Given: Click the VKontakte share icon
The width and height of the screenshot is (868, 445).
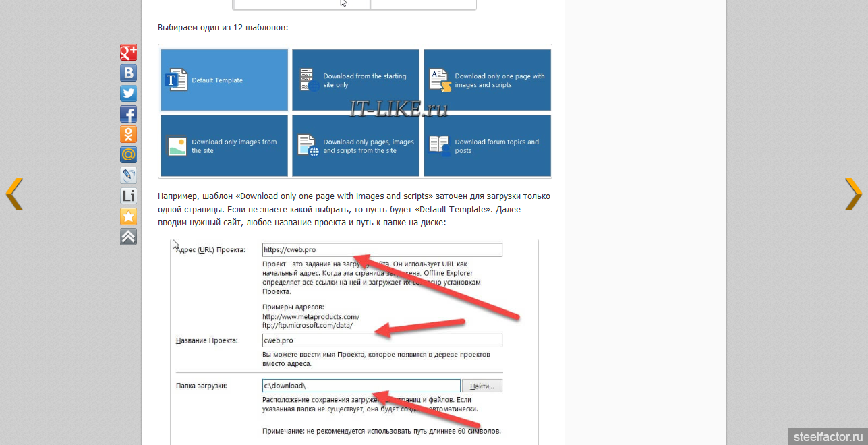Looking at the screenshot, I should pos(128,73).
